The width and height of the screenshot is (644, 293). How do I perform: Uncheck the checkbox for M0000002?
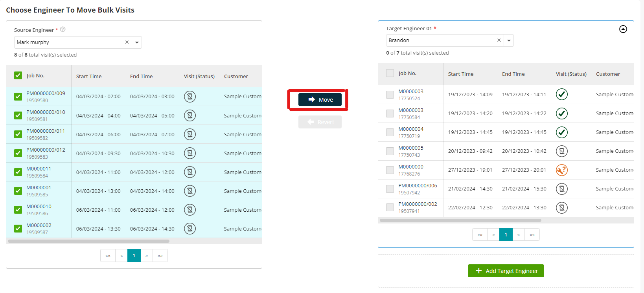coord(18,229)
